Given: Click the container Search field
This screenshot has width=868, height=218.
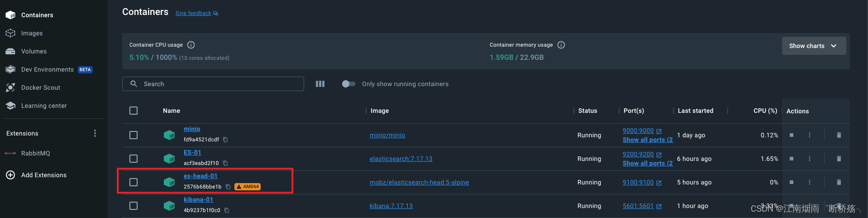Looking at the screenshot, I should click(217, 84).
